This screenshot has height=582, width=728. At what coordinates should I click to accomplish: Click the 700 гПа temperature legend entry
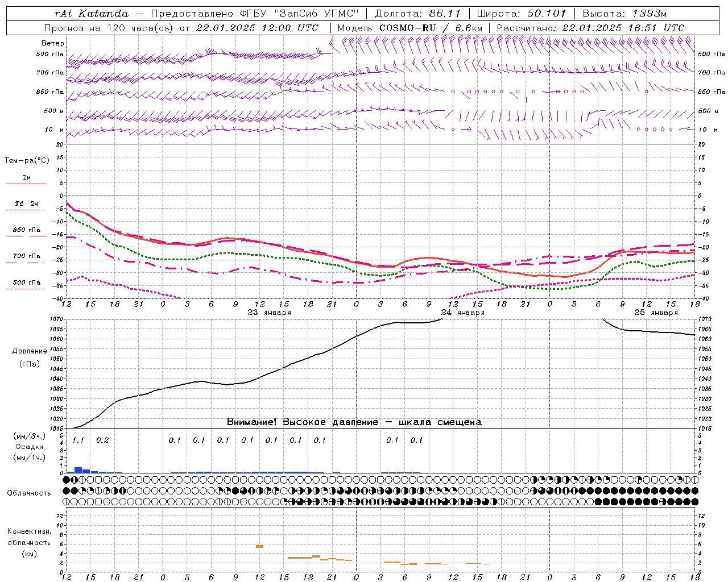coord(27,256)
